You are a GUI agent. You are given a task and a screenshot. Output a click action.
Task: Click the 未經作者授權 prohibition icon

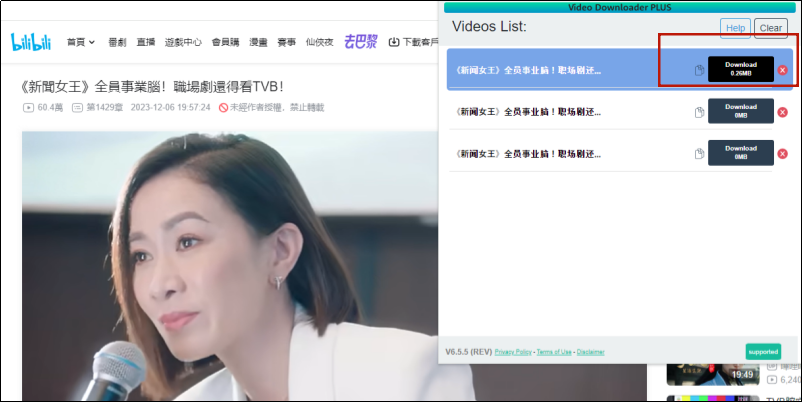point(223,108)
